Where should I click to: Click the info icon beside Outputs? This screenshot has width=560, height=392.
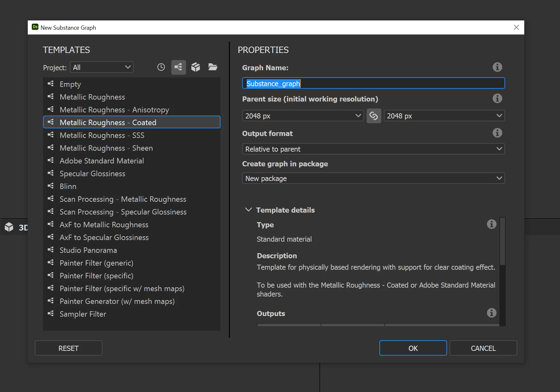click(x=491, y=313)
